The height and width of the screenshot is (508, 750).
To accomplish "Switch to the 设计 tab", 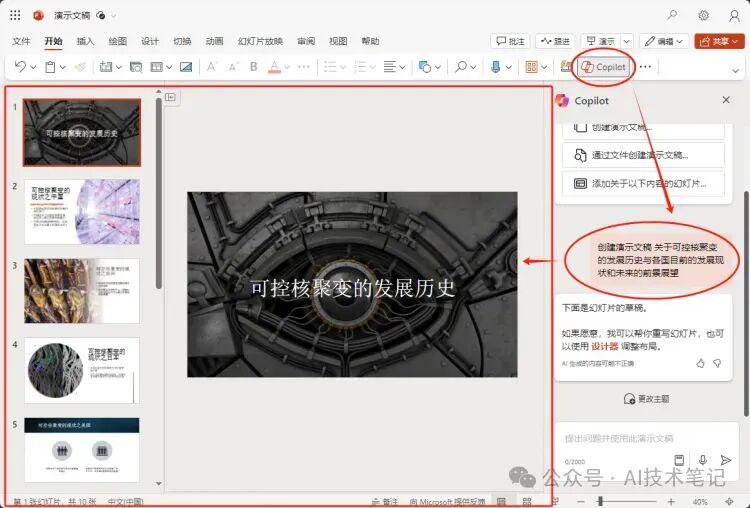I will tap(150, 41).
